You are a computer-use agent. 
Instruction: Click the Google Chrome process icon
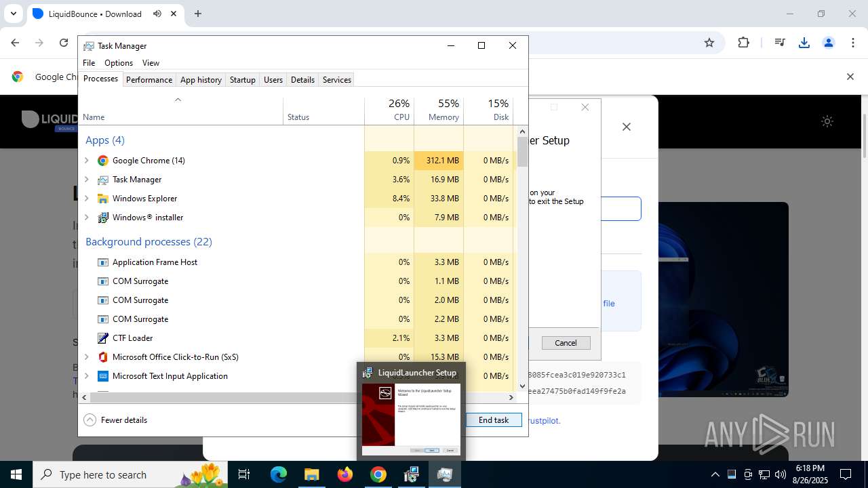[x=103, y=161]
